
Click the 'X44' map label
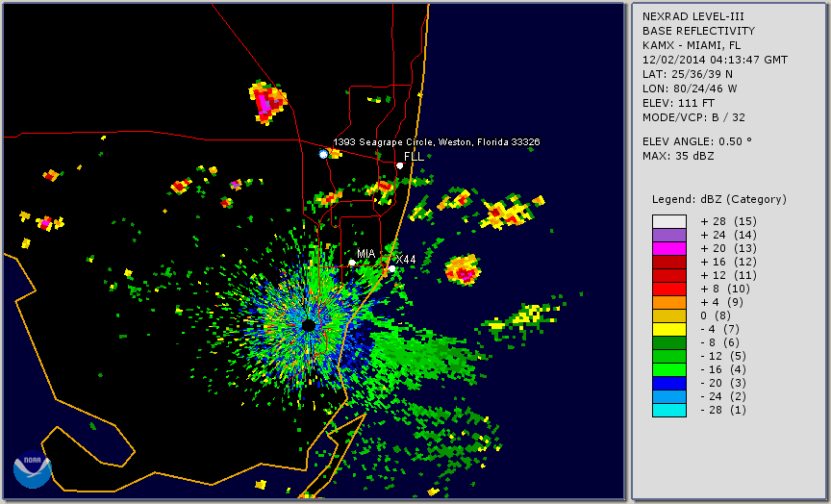[x=406, y=260]
